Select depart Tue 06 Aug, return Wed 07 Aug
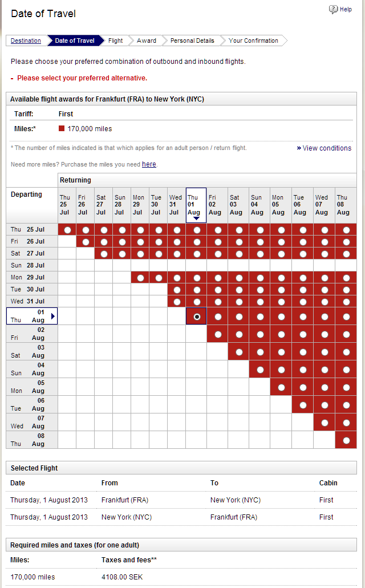Viewport: 365px width, 588px height. [325, 405]
